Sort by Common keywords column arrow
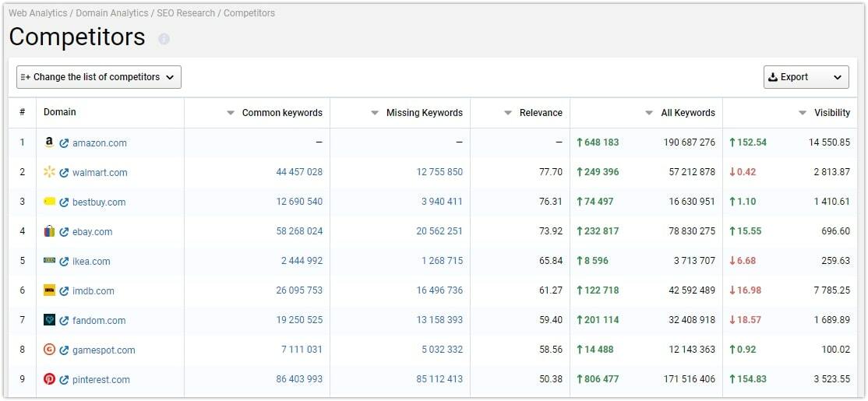 pyautogui.click(x=231, y=113)
